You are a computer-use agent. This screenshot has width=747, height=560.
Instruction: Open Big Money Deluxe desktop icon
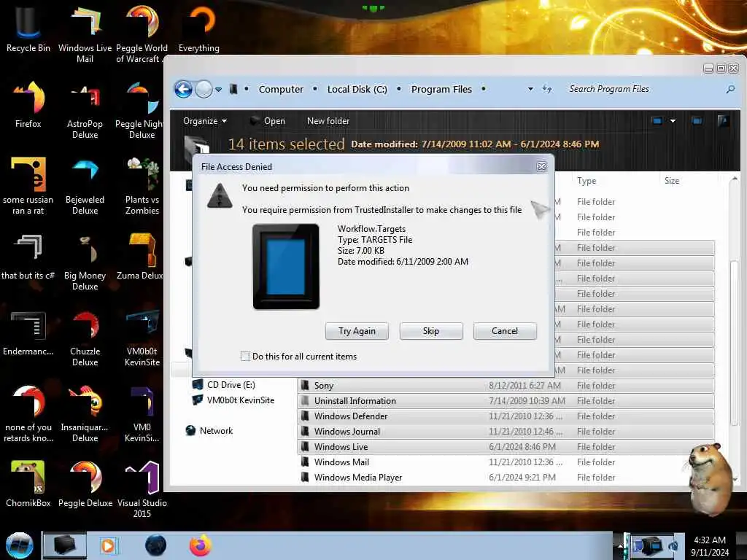click(85, 261)
